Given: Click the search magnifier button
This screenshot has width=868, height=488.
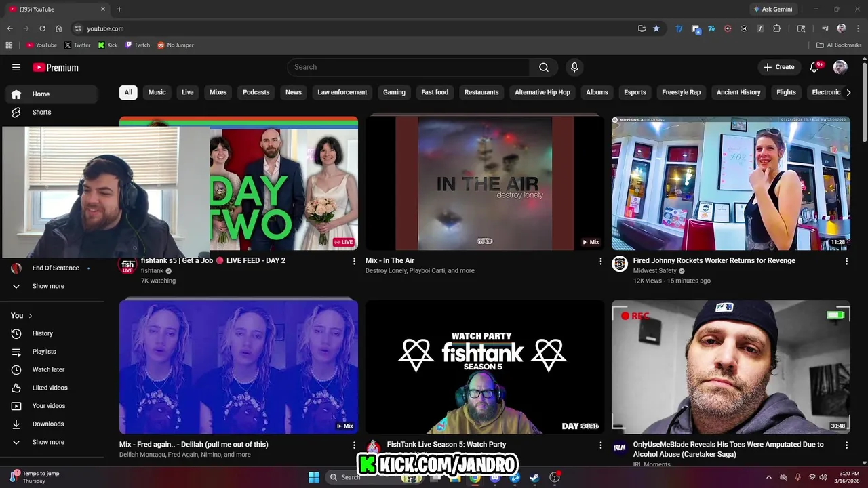Looking at the screenshot, I should [544, 67].
